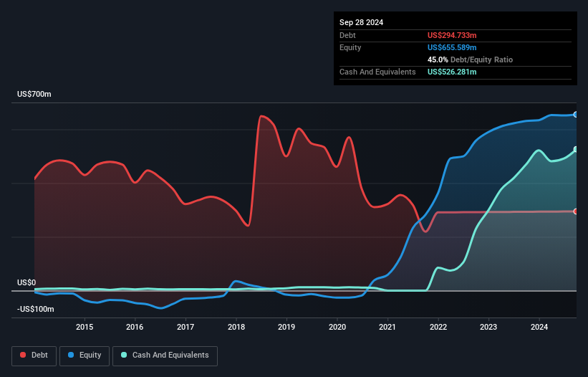Click the -US$100m y-axis label
The height and width of the screenshot is (377, 588).
36,309
